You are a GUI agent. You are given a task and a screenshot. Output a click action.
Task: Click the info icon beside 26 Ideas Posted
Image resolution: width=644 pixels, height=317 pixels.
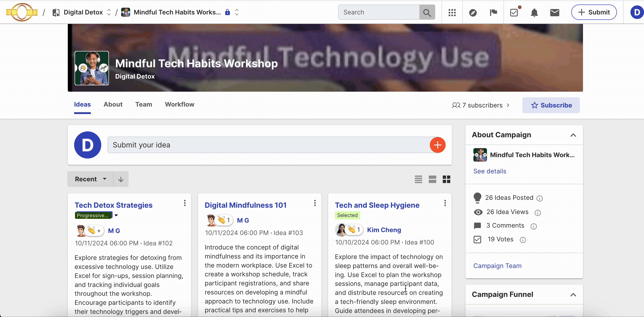[540, 198]
